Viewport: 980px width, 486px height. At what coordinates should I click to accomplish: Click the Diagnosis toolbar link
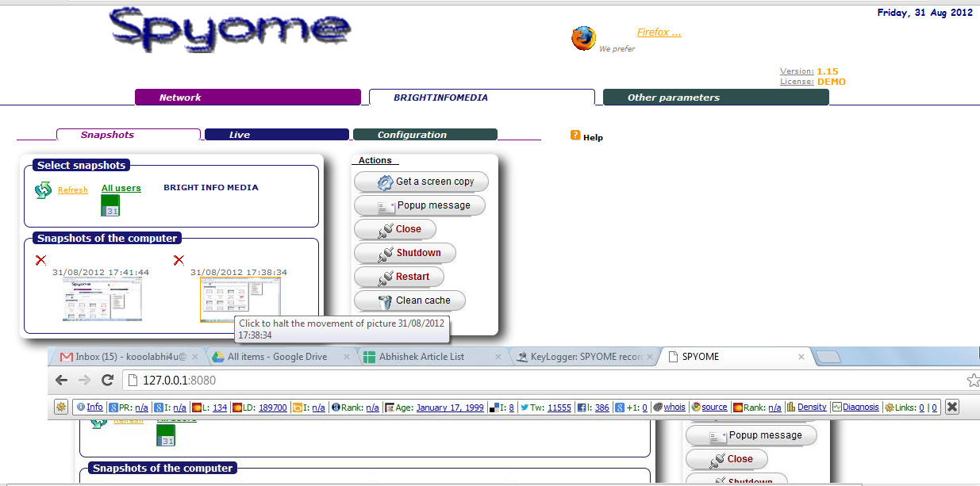coord(855,407)
